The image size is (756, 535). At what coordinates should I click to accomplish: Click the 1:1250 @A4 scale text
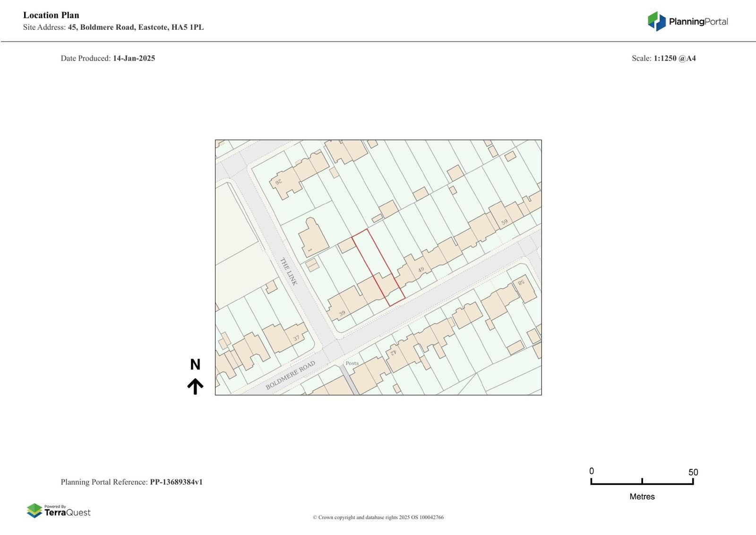(x=674, y=58)
